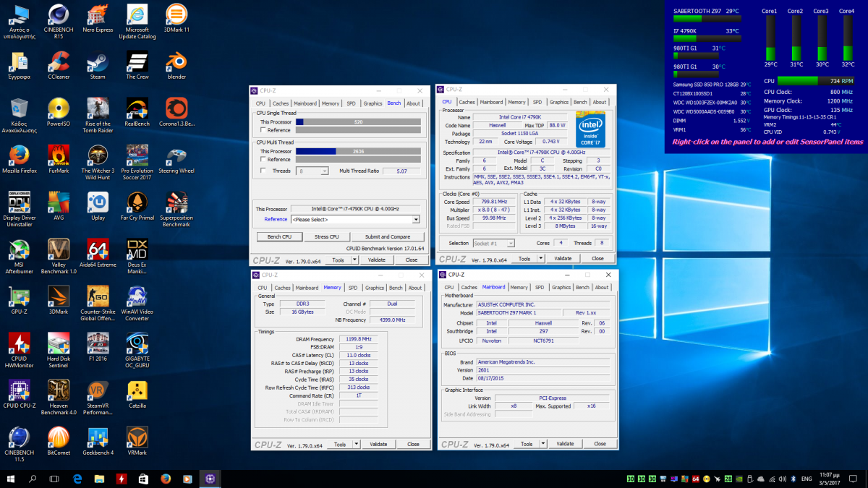
Task: Click the ENG language indicator in tray
Action: pyautogui.click(x=807, y=479)
